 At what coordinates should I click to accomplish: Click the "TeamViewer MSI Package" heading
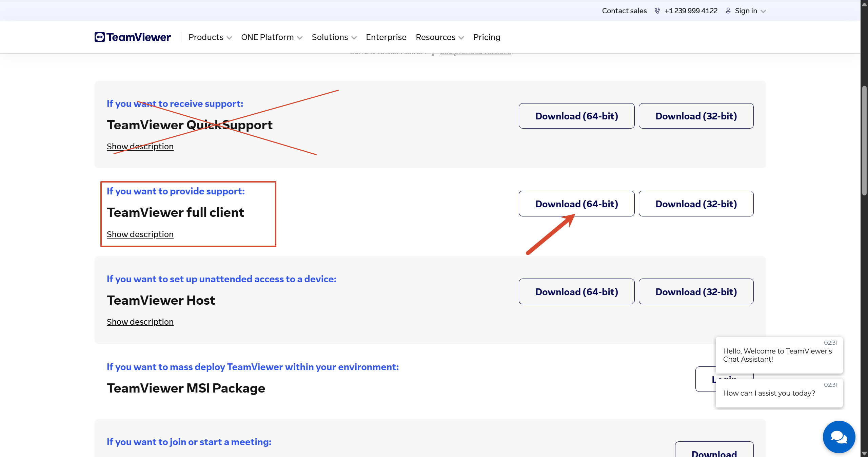pos(186,388)
